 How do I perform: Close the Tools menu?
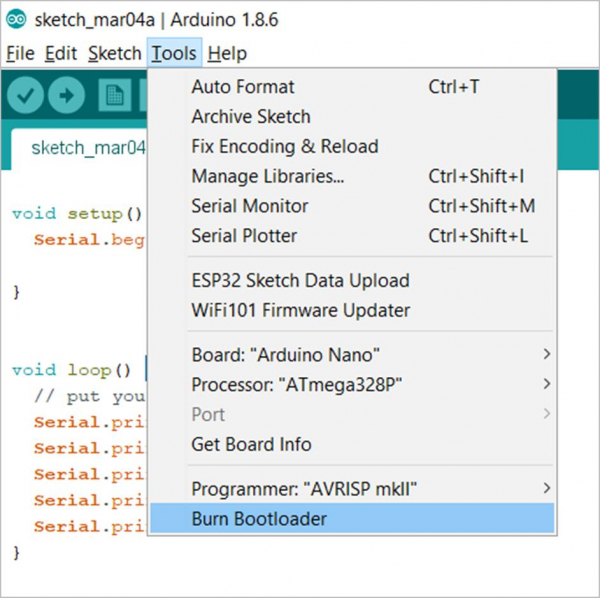coord(175,53)
